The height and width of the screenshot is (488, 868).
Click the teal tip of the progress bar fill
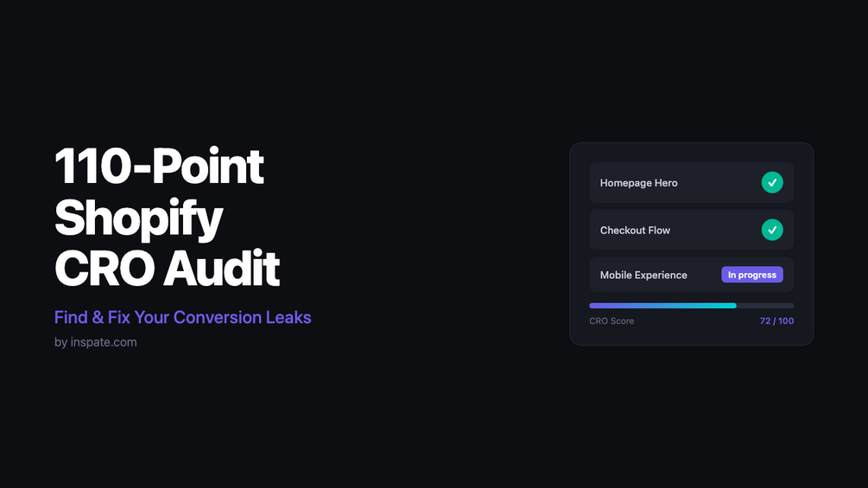tap(728, 306)
